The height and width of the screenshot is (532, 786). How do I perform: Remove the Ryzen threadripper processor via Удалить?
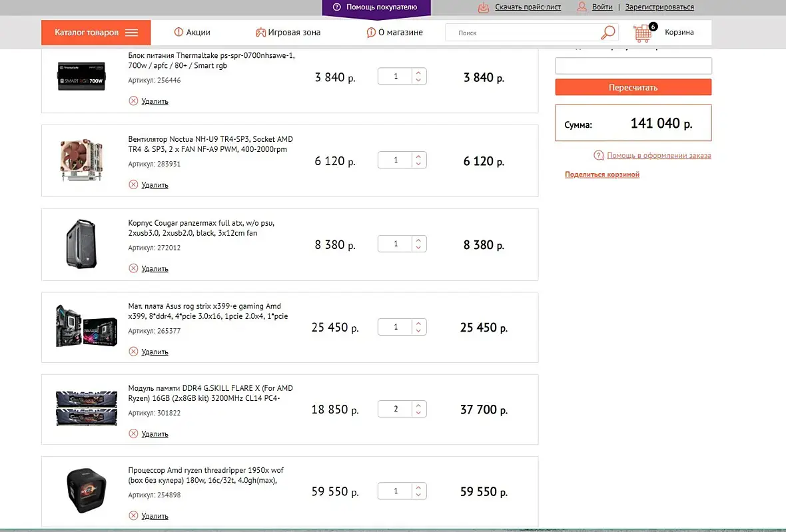pyautogui.click(x=155, y=516)
